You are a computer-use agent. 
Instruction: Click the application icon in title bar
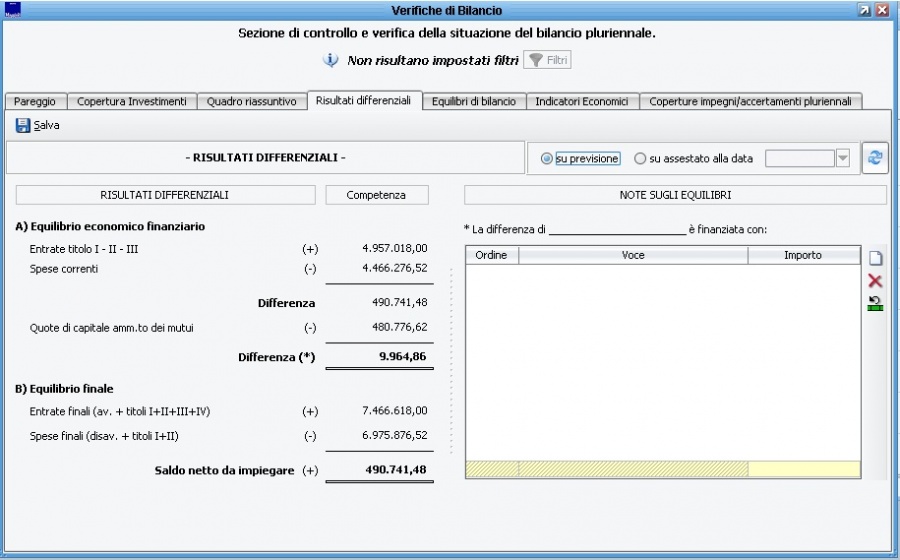12,10
